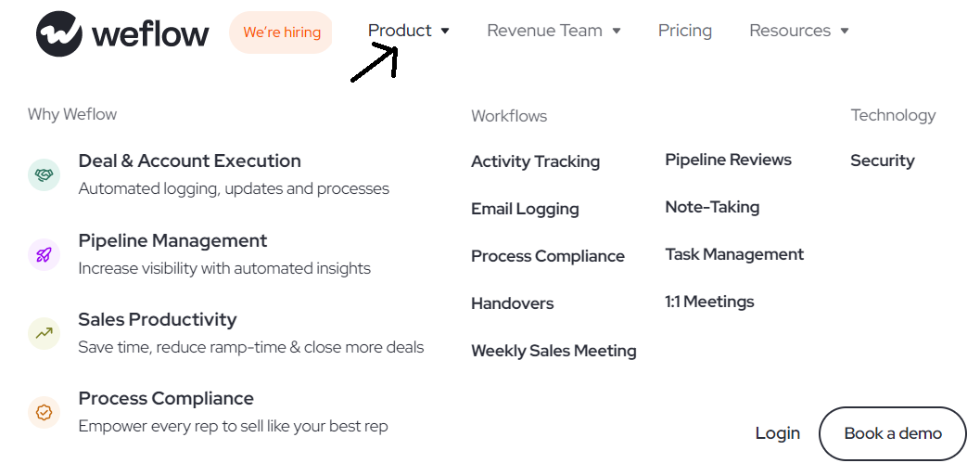980x476 pixels.
Task: Open the We're hiring badge
Action: coord(282,32)
